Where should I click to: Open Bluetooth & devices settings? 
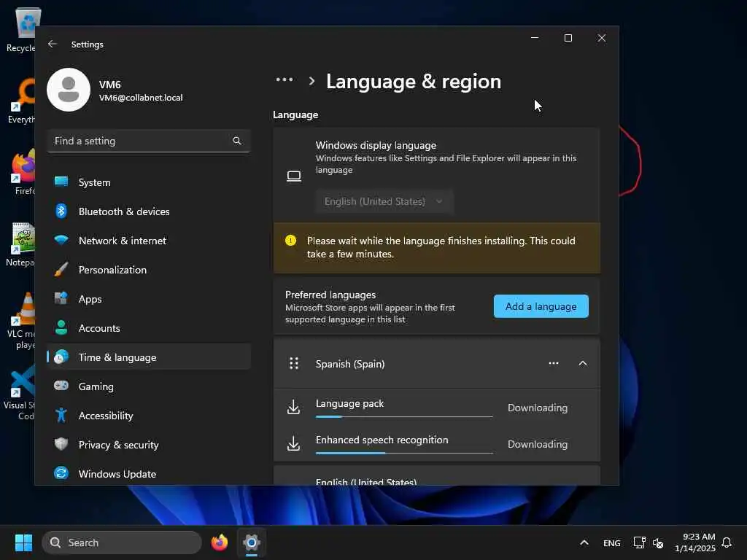(149, 211)
